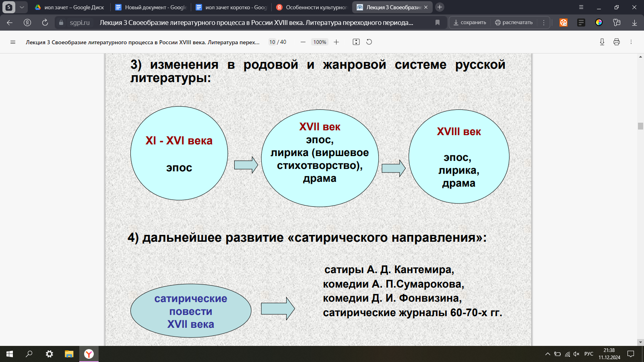This screenshot has width=644, height=362.
Task: Fit the PDF to page
Action: coord(356,42)
